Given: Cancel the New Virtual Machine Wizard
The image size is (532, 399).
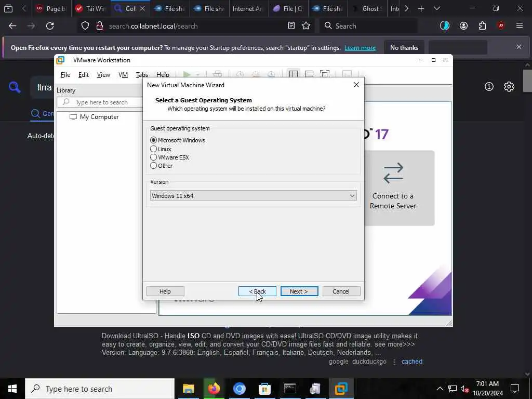Looking at the screenshot, I should [341, 291].
